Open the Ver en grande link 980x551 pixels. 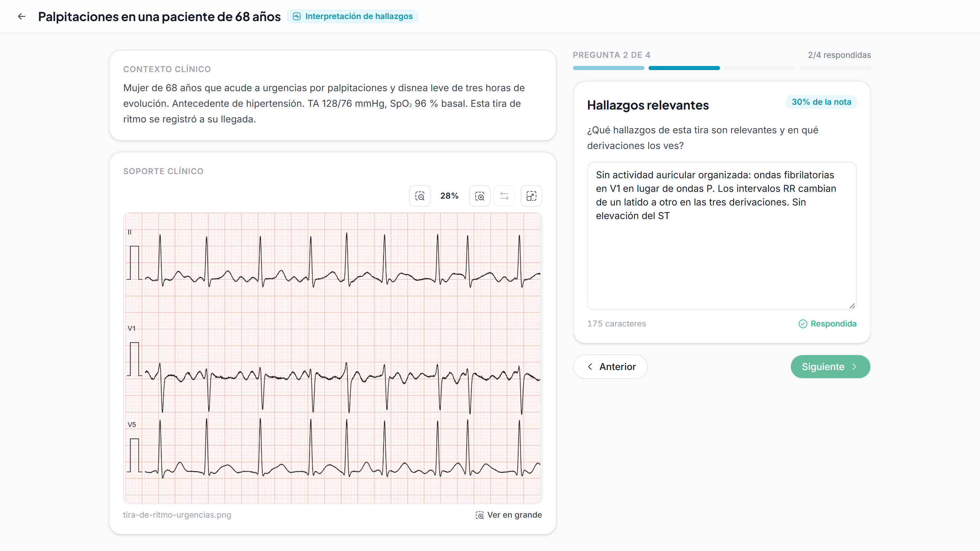pos(509,515)
